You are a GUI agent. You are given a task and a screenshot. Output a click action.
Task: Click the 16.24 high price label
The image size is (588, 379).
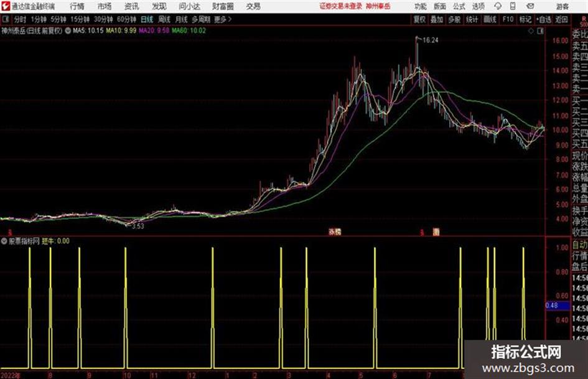(431, 40)
